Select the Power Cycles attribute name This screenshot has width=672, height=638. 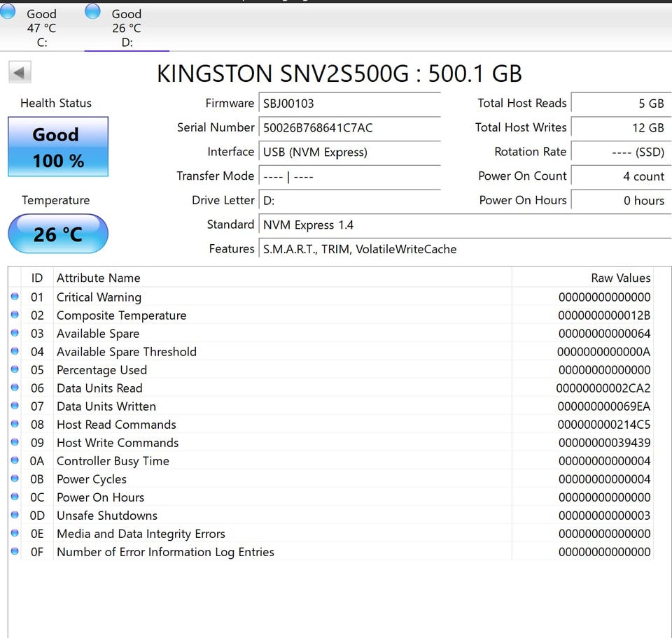(x=91, y=479)
